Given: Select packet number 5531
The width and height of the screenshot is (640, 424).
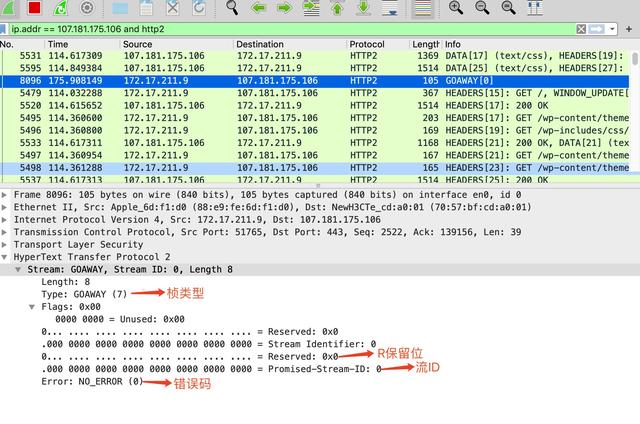Looking at the screenshot, I should click(314, 55).
